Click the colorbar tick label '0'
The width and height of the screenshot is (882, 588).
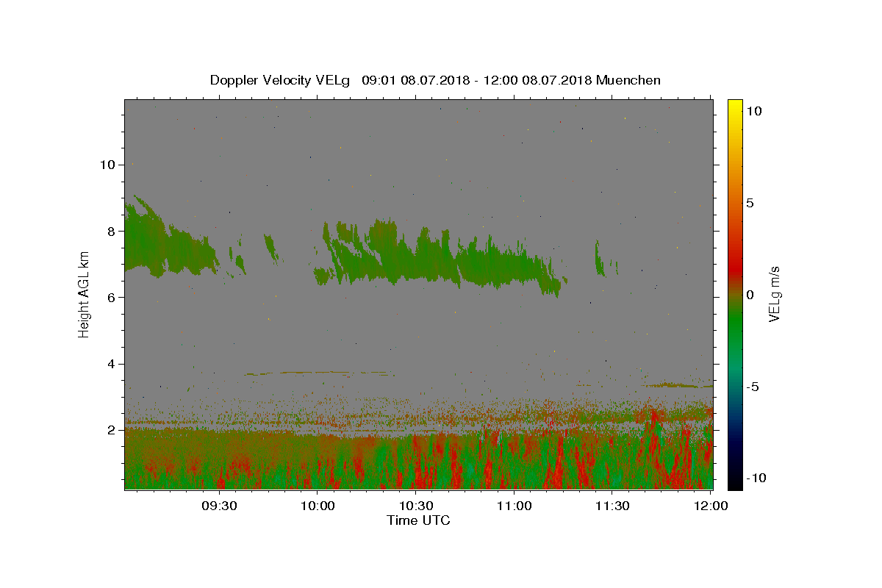[750, 295]
